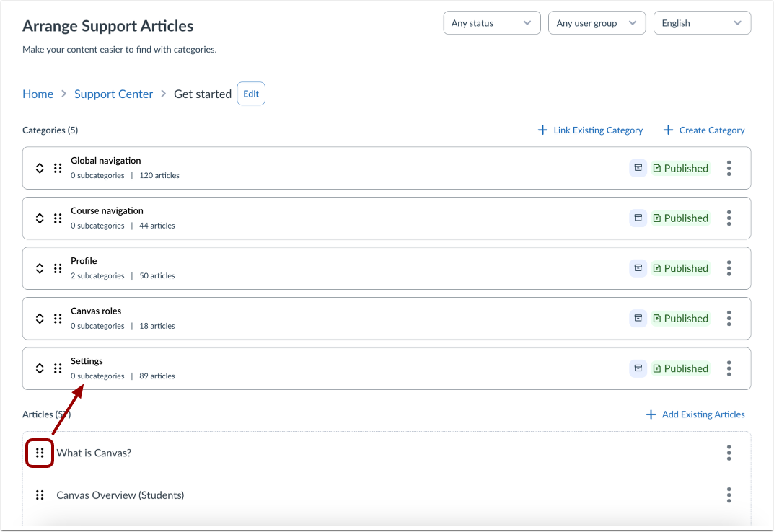Click the archive box icon on the Canvas roles row

click(638, 318)
